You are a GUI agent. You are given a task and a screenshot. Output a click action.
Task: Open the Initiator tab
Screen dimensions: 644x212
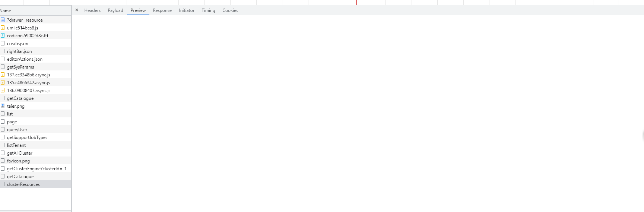click(187, 10)
